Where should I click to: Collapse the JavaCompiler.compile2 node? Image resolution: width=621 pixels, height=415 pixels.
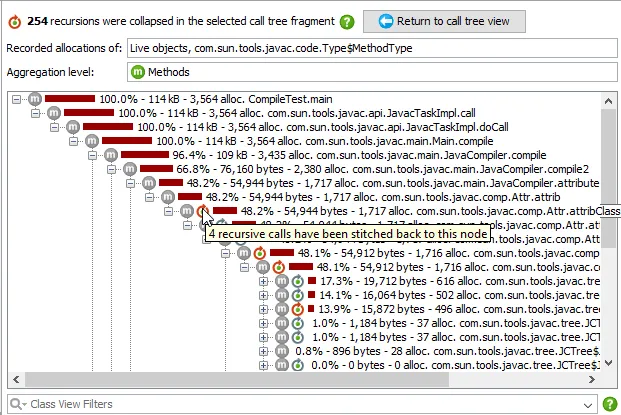coord(111,169)
